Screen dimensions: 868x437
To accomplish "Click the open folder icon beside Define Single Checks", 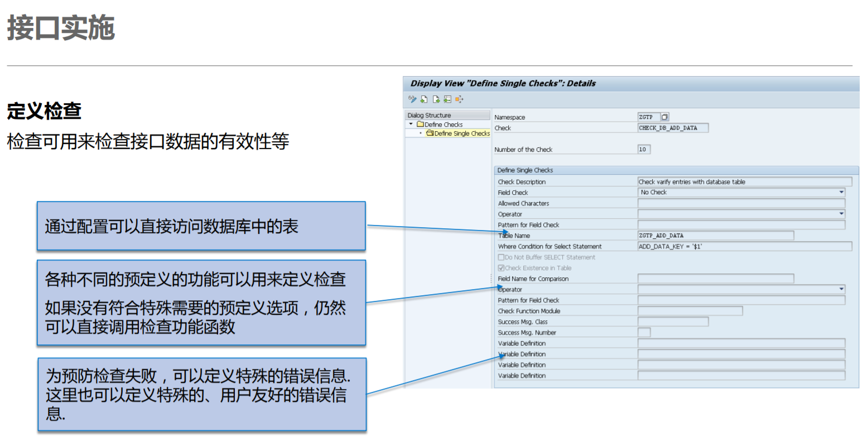I will tap(429, 133).
